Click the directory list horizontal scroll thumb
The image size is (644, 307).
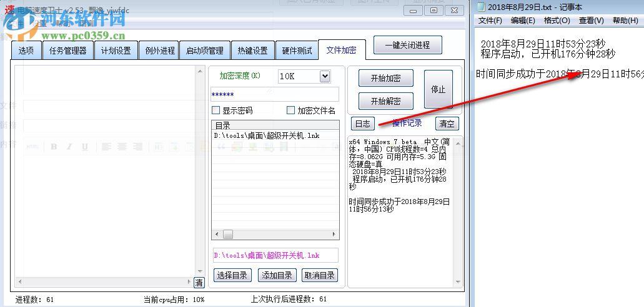(x=227, y=235)
